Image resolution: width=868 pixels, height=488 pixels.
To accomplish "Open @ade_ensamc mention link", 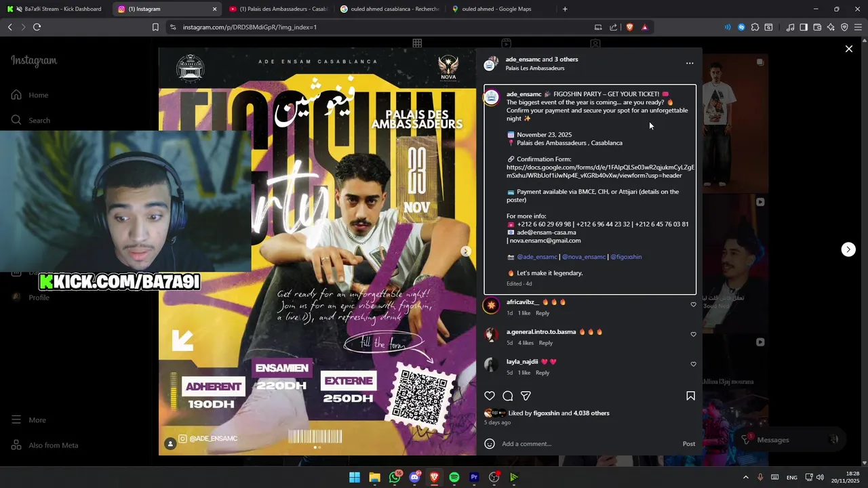I will 537,257.
